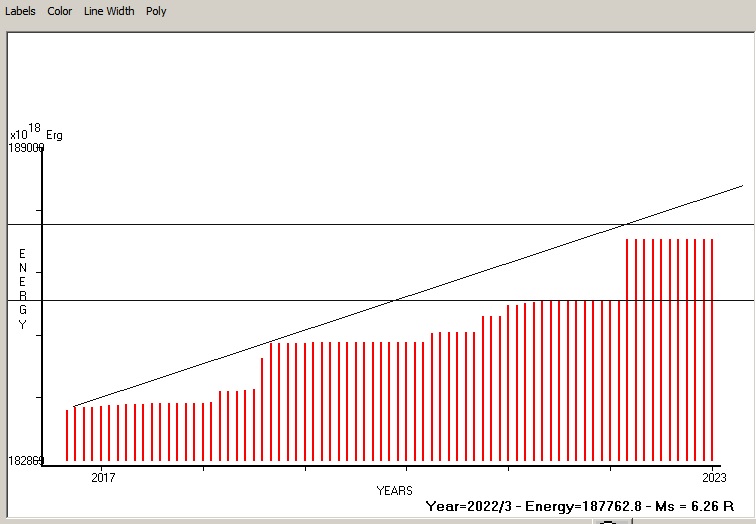Click the starting point of the diagonal trend line
Screen dimensions: 756x524
pos(74,406)
